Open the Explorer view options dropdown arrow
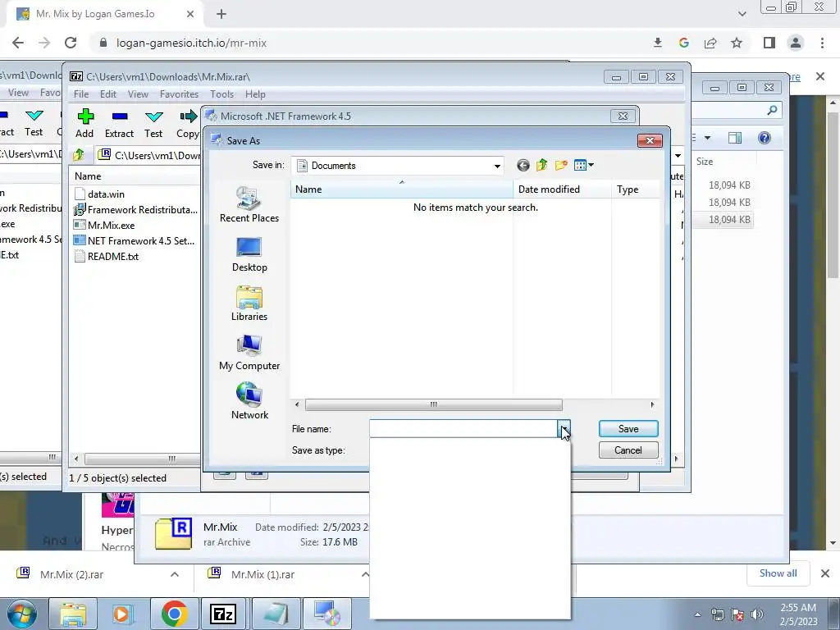Viewport: 840px width, 630px height. [707, 138]
